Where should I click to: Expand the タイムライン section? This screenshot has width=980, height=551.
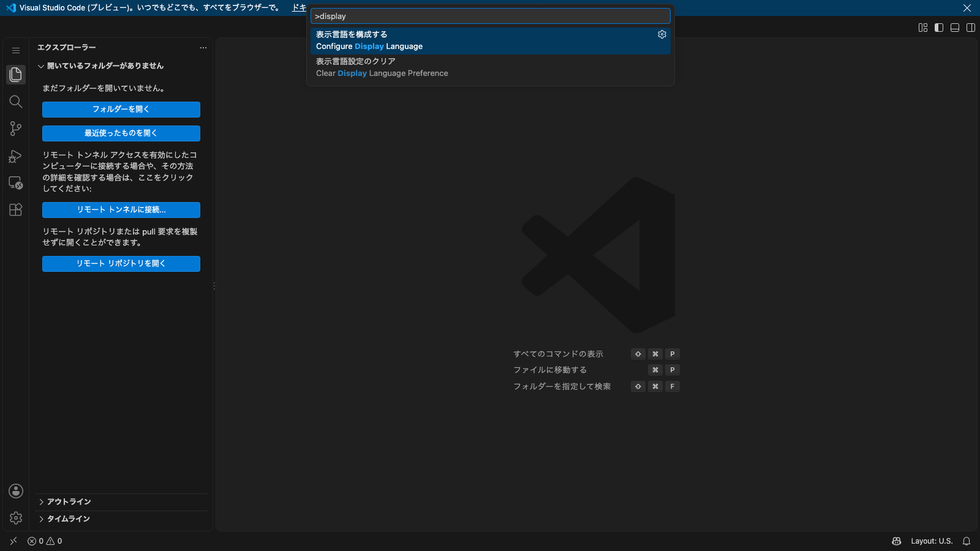(121, 519)
